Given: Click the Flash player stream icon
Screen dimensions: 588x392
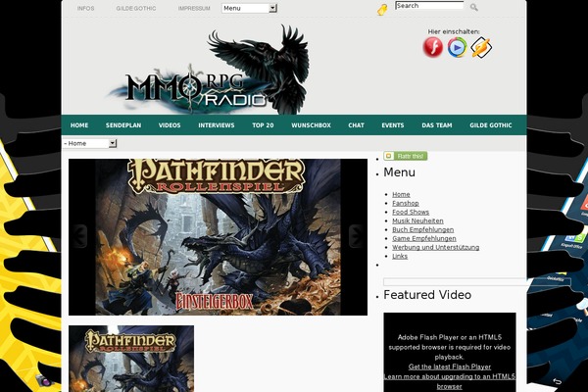Looking at the screenshot, I should pos(433,47).
